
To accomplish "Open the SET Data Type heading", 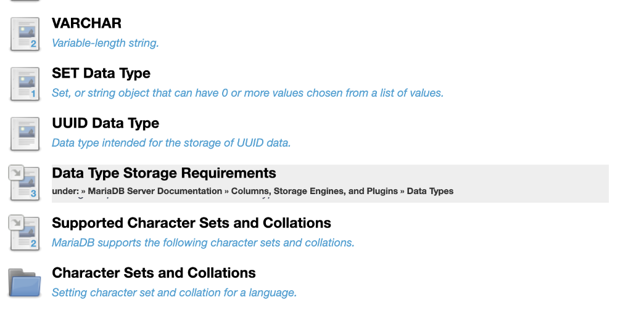I will pos(101,73).
